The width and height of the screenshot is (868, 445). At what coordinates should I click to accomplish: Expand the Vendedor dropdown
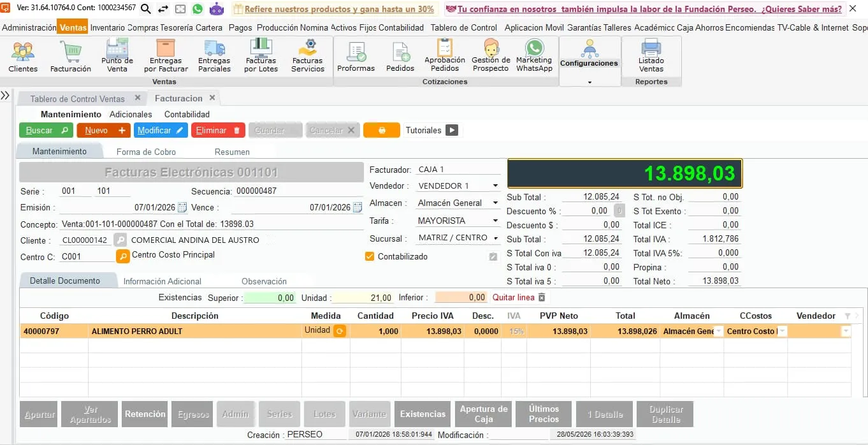coord(495,186)
